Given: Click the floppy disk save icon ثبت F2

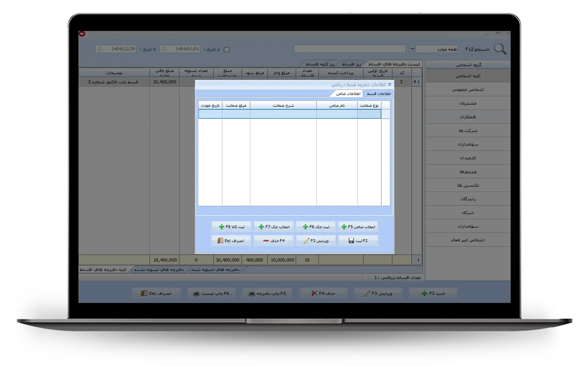Looking at the screenshot, I should [351, 240].
